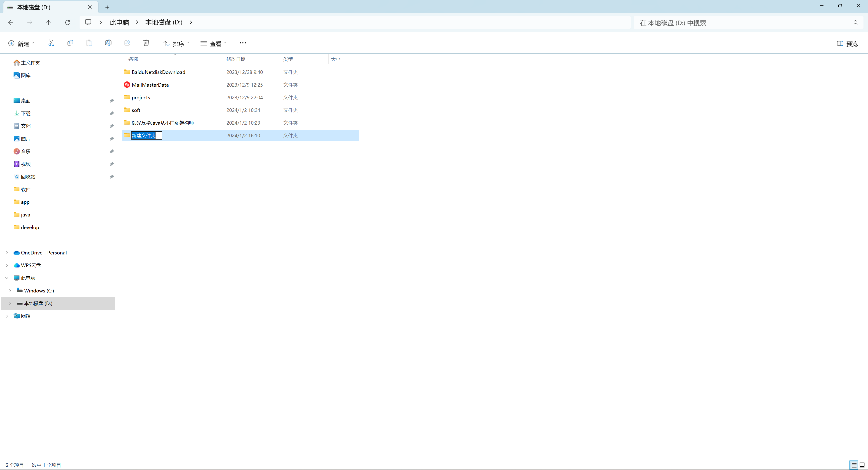
Task: Expand OneDrive - Personal tree node
Action: (7, 253)
